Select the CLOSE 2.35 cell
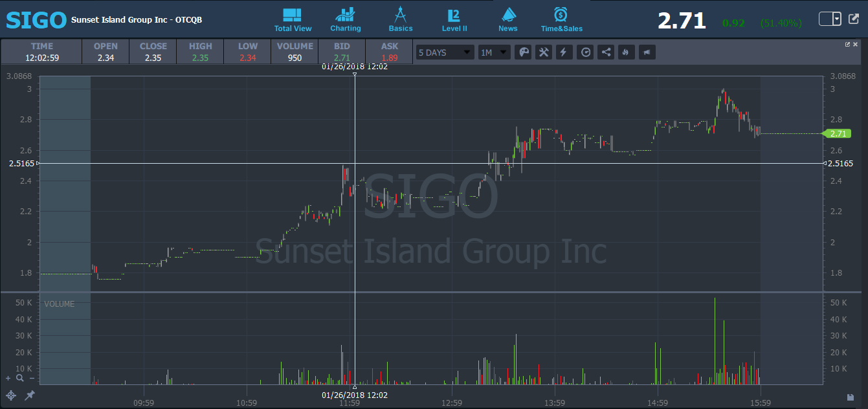The width and height of the screenshot is (868, 409). pos(153,52)
